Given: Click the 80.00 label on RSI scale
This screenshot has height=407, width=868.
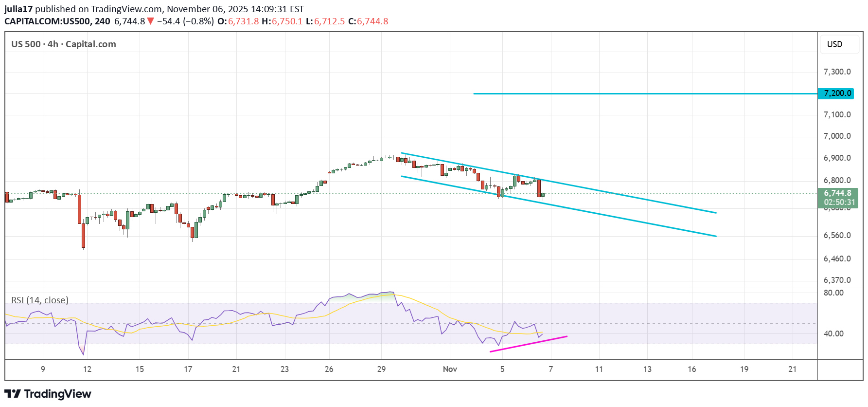Looking at the screenshot, I should [833, 293].
